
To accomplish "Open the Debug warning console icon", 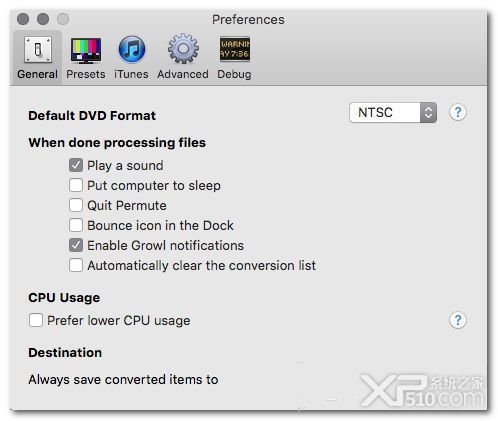I will click(x=235, y=49).
